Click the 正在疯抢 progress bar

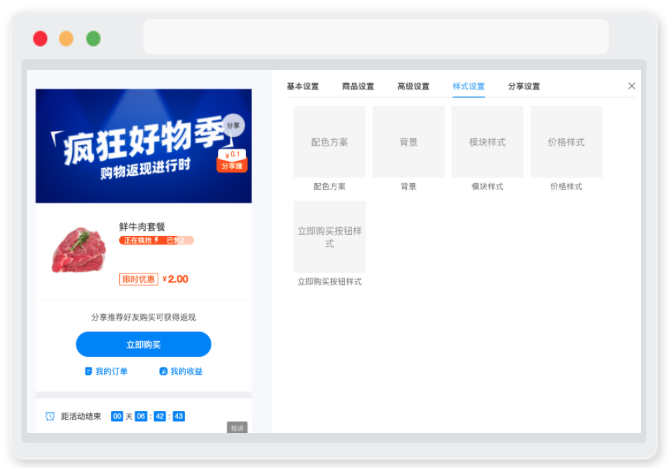(156, 241)
